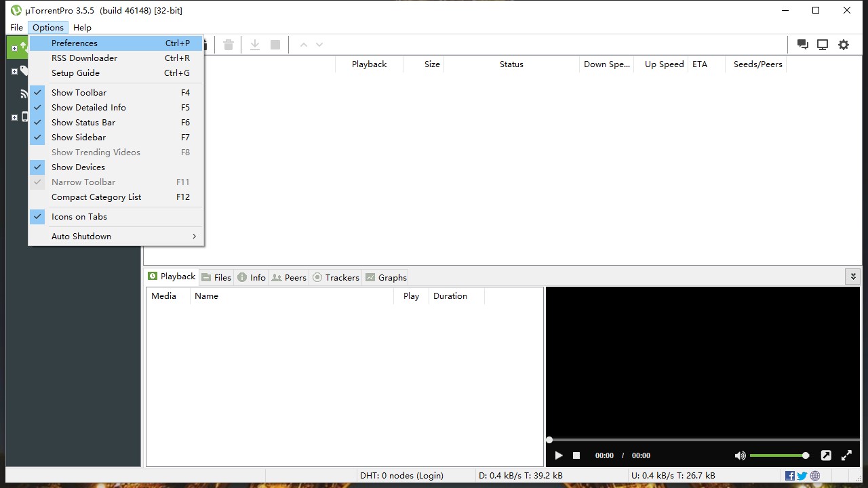Open the Auto Shutdown submenu
Viewport: 868px width, 488px height.
tap(116, 236)
